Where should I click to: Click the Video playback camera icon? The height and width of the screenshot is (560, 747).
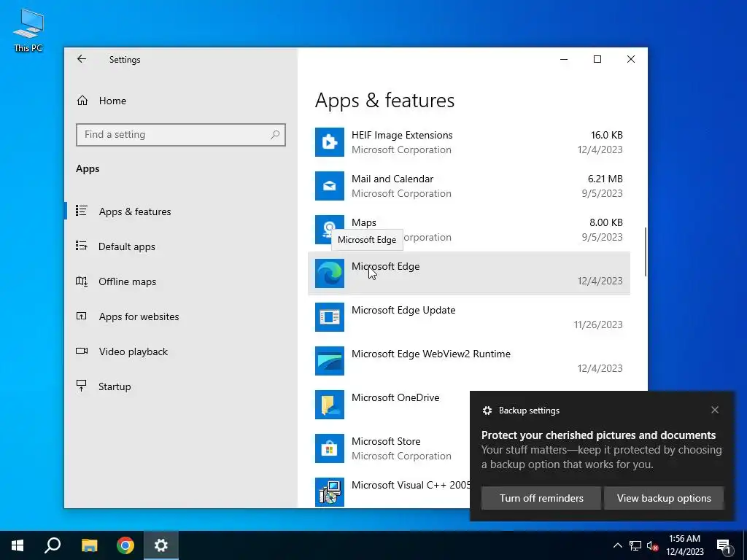tap(82, 351)
